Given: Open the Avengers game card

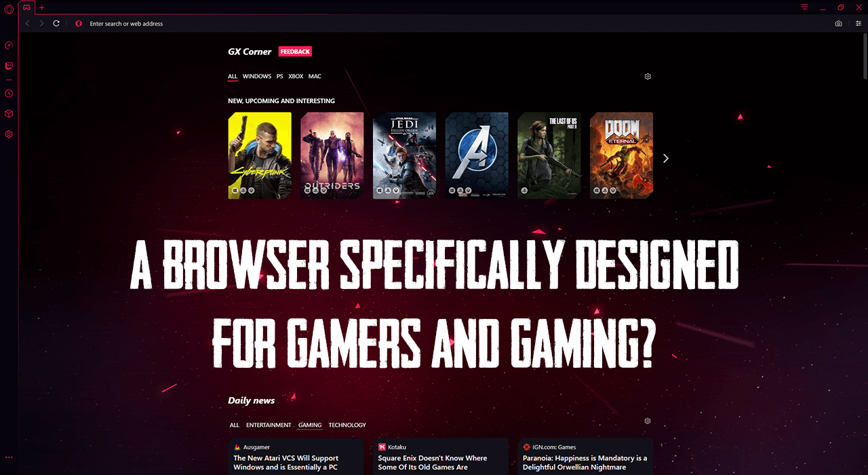Looking at the screenshot, I should pos(477,155).
